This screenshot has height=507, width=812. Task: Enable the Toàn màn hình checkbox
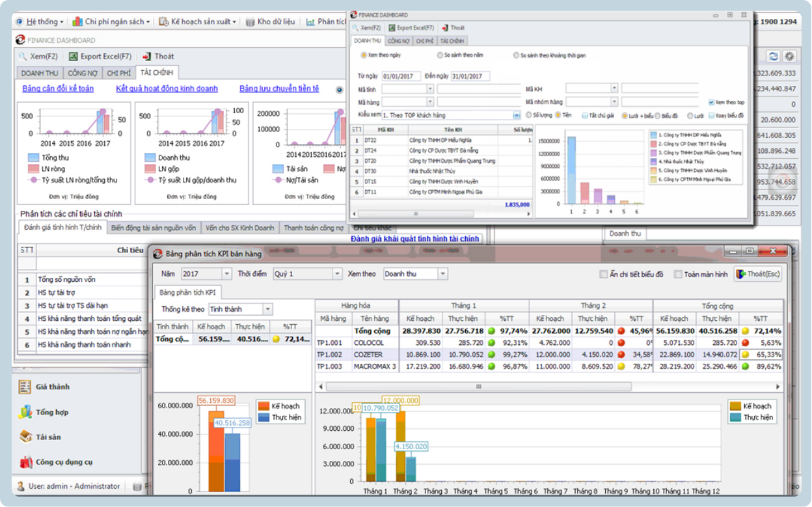pyautogui.click(x=678, y=274)
